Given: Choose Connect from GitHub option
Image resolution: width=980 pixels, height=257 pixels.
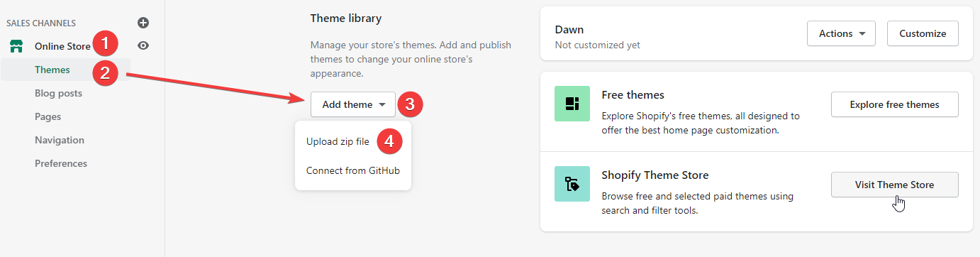Looking at the screenshot, I should tap(353, 170).
